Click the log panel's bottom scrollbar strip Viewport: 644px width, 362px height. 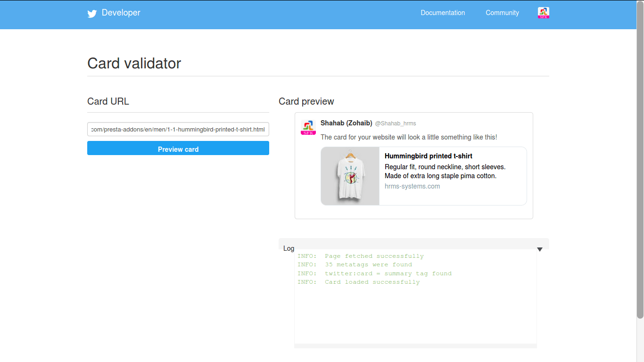click(415, 346)
